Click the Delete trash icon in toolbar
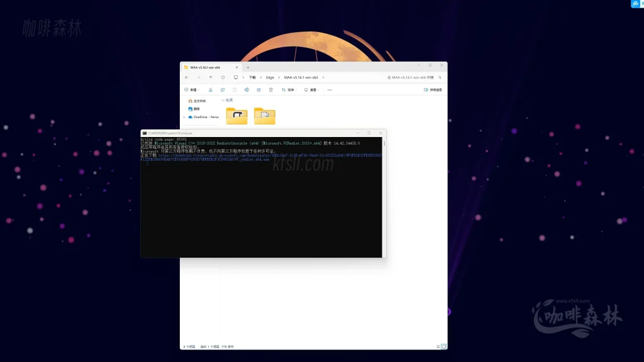 tap(270, 90)
